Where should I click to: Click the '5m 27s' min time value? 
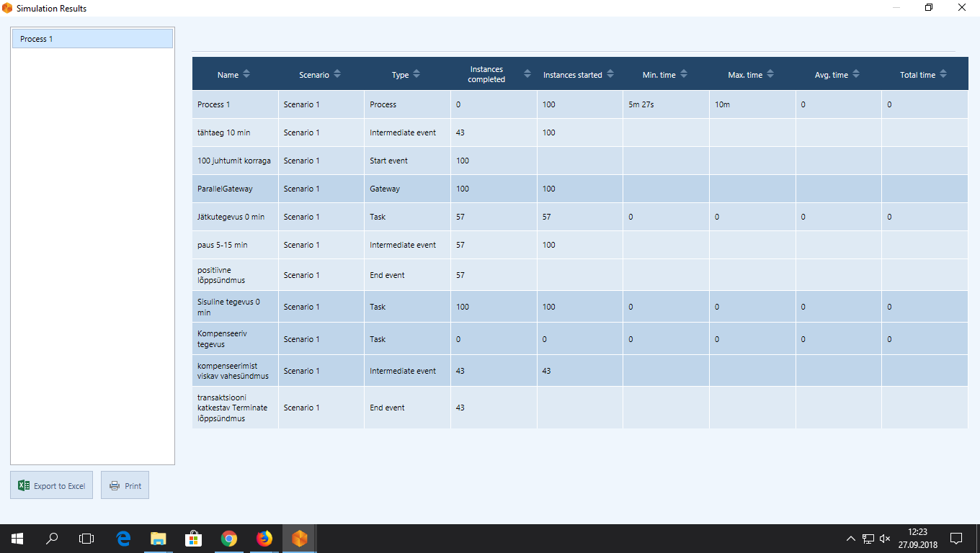click(x=641, y=104)
